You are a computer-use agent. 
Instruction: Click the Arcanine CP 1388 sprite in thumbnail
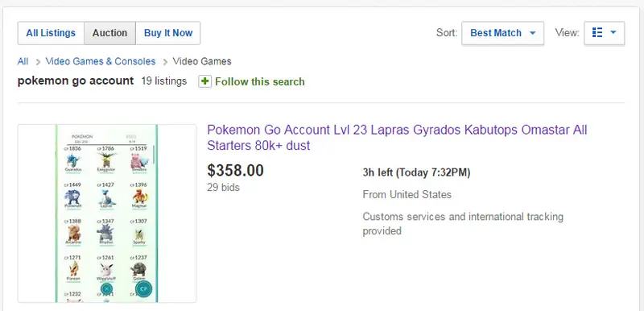[73, 233]
